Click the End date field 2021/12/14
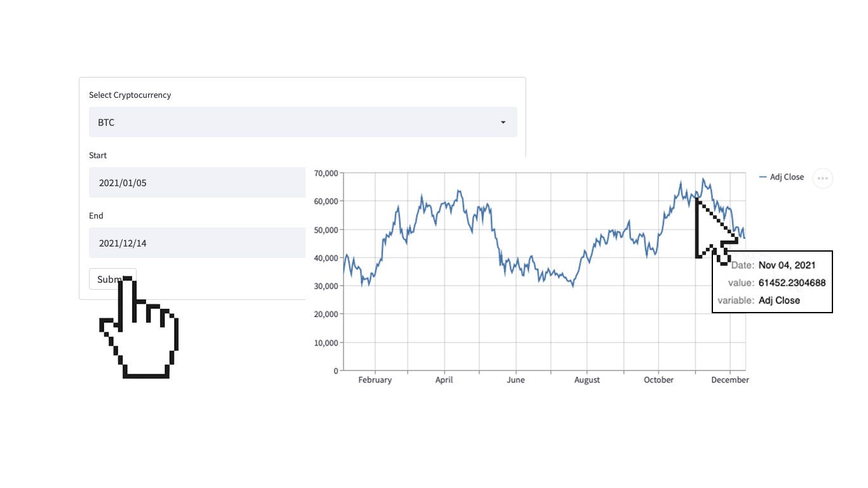This screenshot has width=868, height=488. [x=197, y=243]
